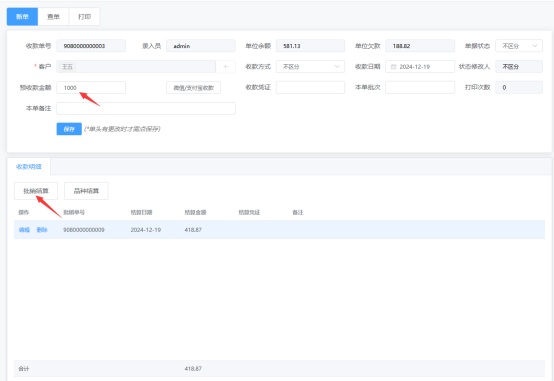Viewport: 554px width, 381px height.
Task: Click the 结算金额 cell 418.87 in row
Action: [193, 230]
